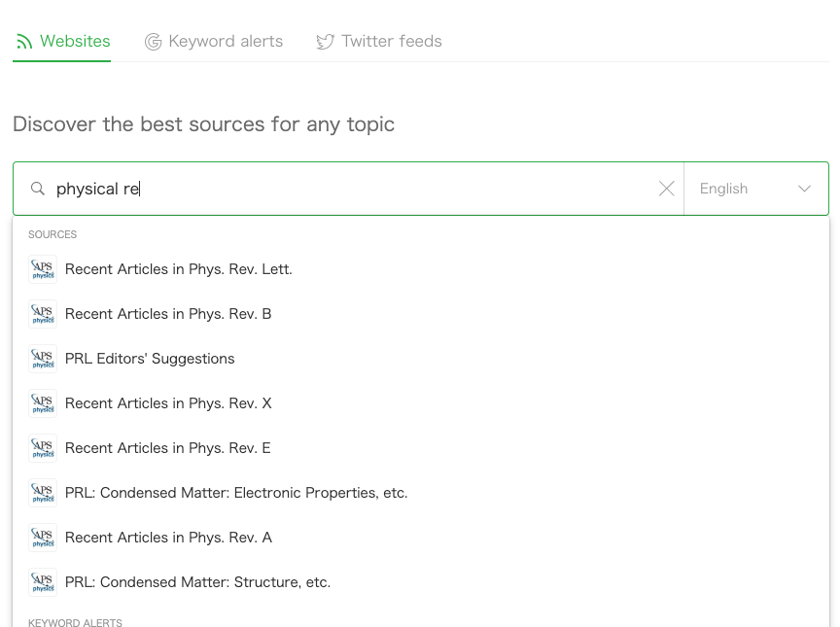Click the search text input field
The image size is (840, 627).
350,189
